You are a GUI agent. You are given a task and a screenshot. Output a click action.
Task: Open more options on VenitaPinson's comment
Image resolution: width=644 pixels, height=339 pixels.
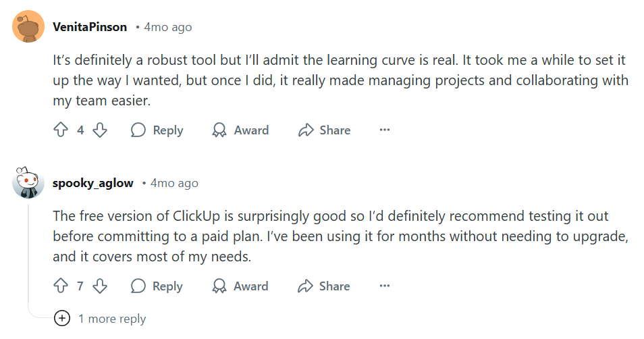(x=385, y=130)
